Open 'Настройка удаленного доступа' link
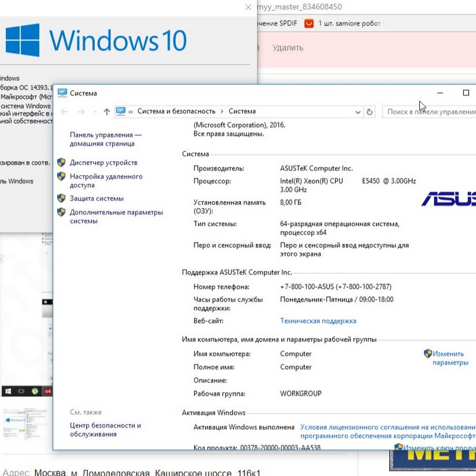Screen dimensions: 476x476 [106, 181]
